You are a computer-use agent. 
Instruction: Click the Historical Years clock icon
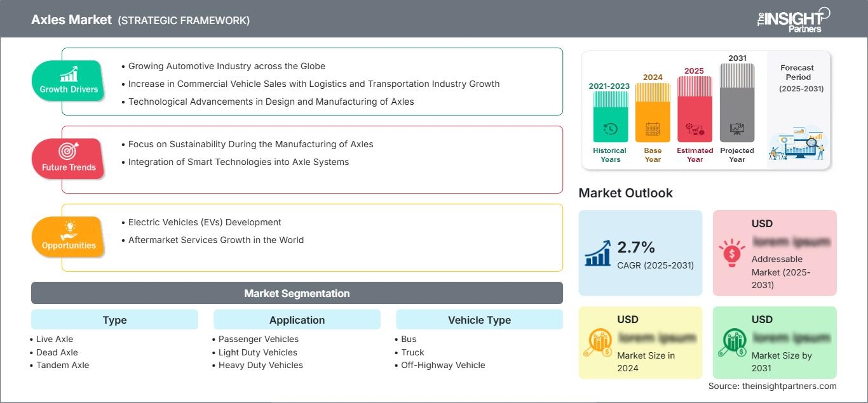tap(610, 129)
